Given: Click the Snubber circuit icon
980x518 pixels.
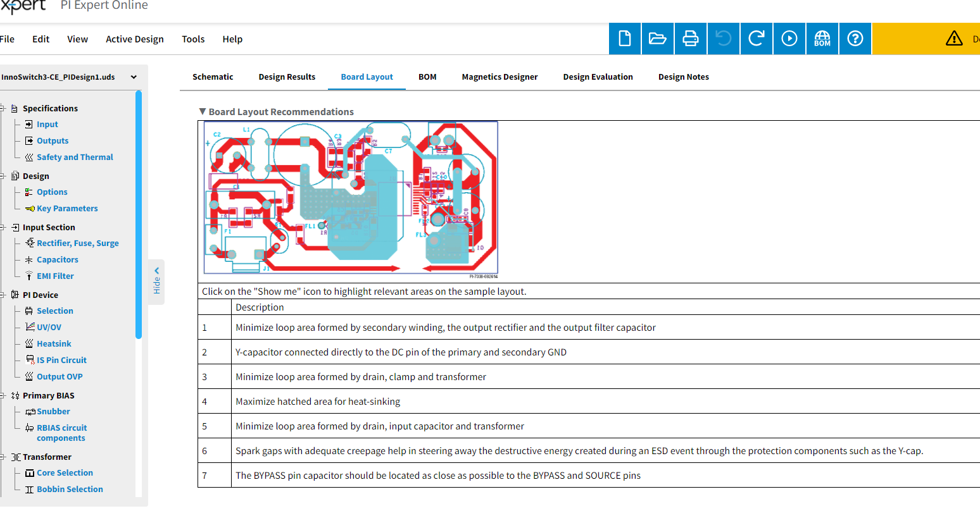Looking at the screenshot, I should 30,412.
